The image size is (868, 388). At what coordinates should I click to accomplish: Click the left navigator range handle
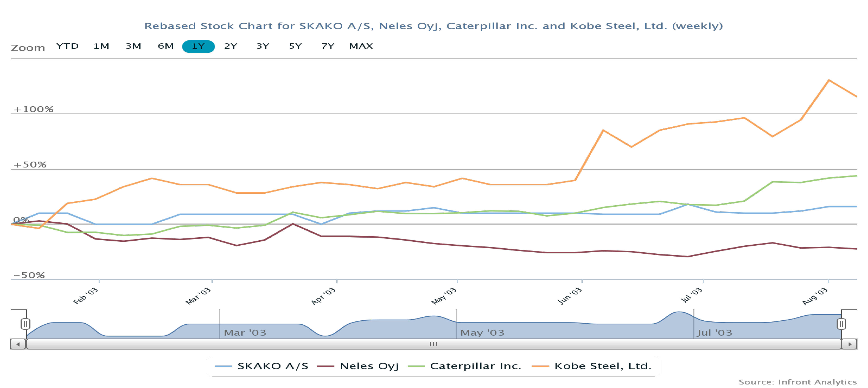[x=25, y=324]
